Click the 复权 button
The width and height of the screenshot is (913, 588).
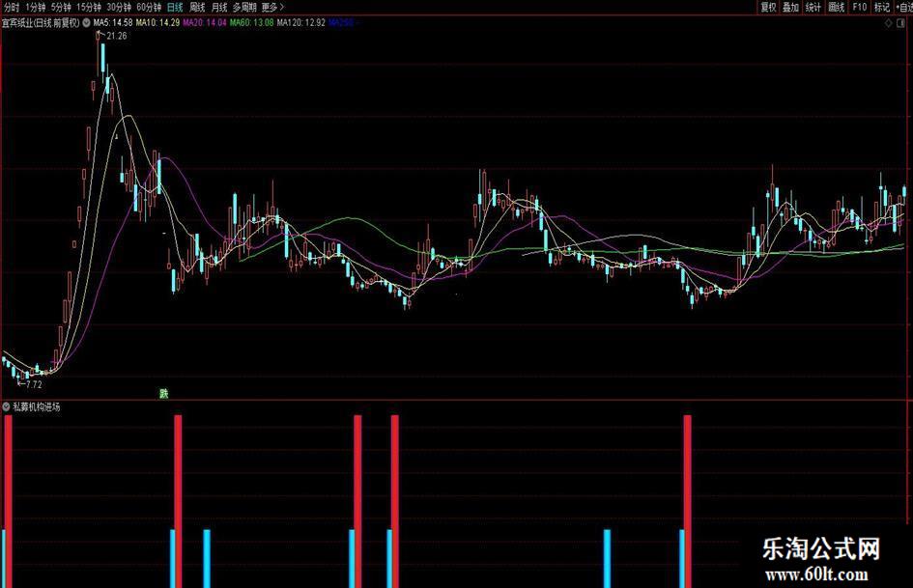768,7
